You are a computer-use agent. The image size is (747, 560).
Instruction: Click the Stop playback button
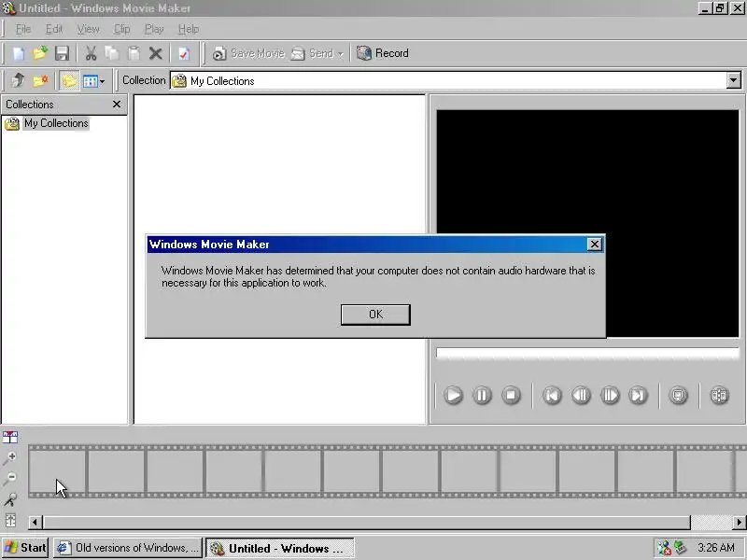click(511, 395)
